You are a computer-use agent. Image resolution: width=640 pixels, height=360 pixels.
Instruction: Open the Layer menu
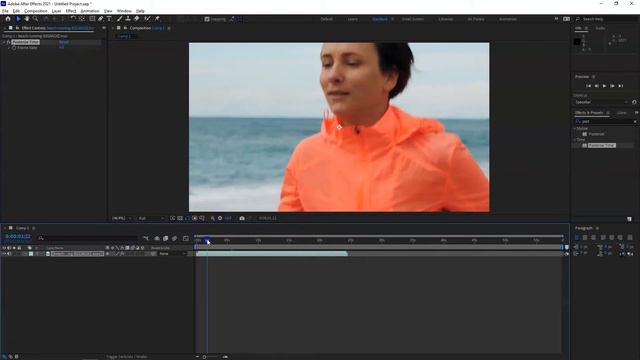pos(56,11)
